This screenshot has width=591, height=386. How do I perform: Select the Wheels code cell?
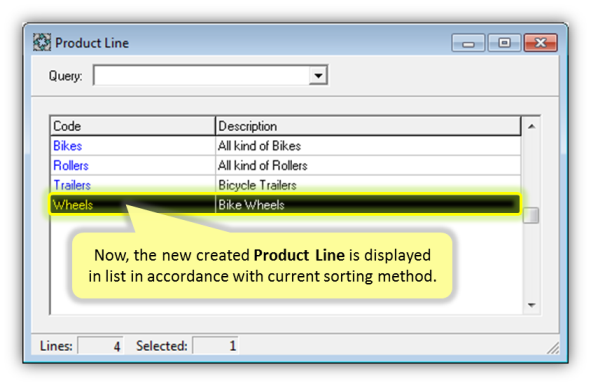(133, 205)
